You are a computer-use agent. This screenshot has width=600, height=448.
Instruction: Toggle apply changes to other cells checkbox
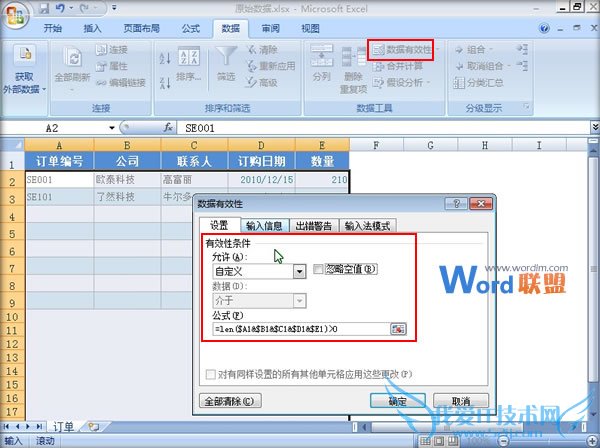pos(210,374)
